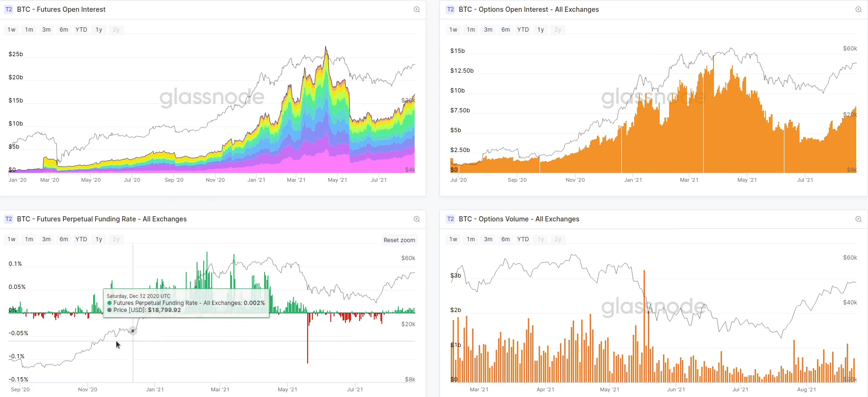Select 1m range on Funding Rate chart

coord(29,239)
